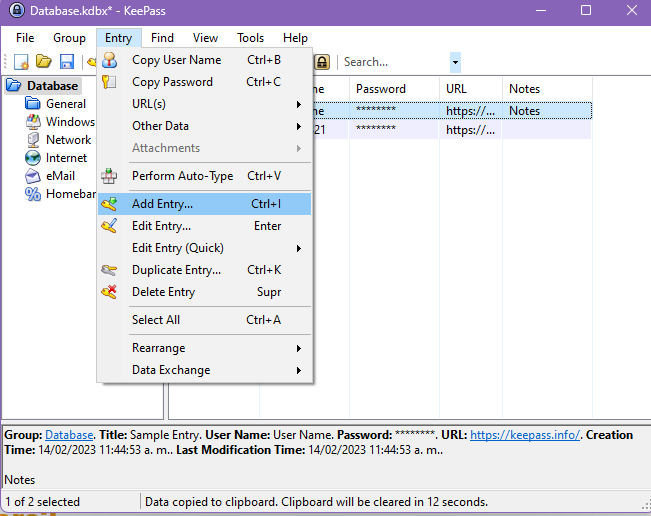Click the Duplicate Entry keys icon

109,270
